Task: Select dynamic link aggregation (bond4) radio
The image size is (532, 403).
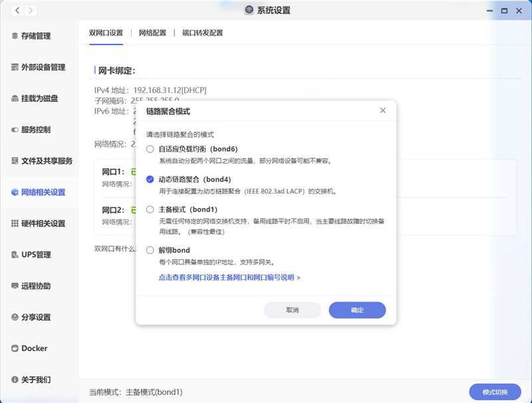Action: pos(150,180)
